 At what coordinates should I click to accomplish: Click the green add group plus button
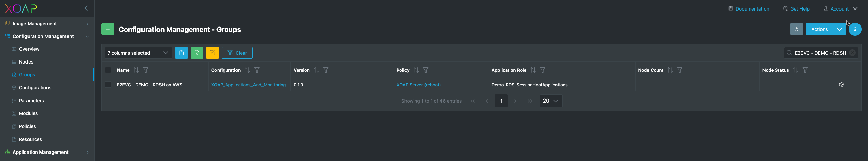108,29
